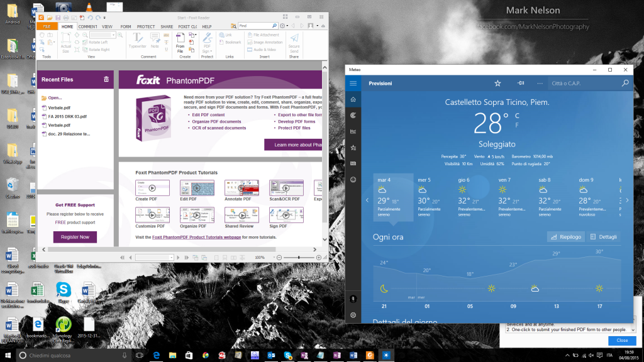644x362 pixels.
Task: Click the settings gear in Meteo sidebar
Action: coord(353,315)
